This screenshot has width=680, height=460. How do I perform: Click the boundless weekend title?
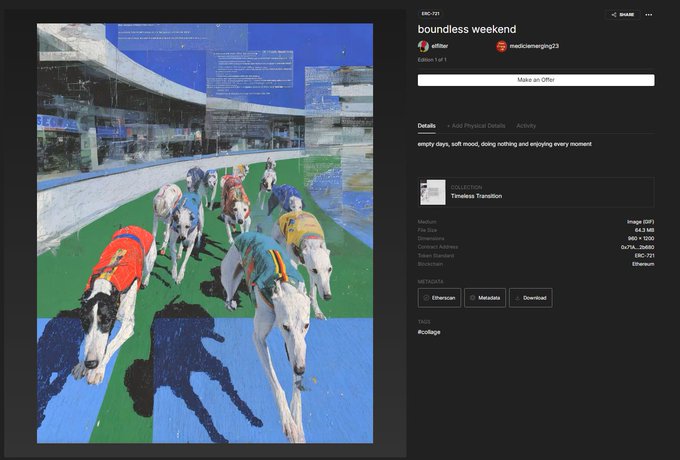[467, 29]
